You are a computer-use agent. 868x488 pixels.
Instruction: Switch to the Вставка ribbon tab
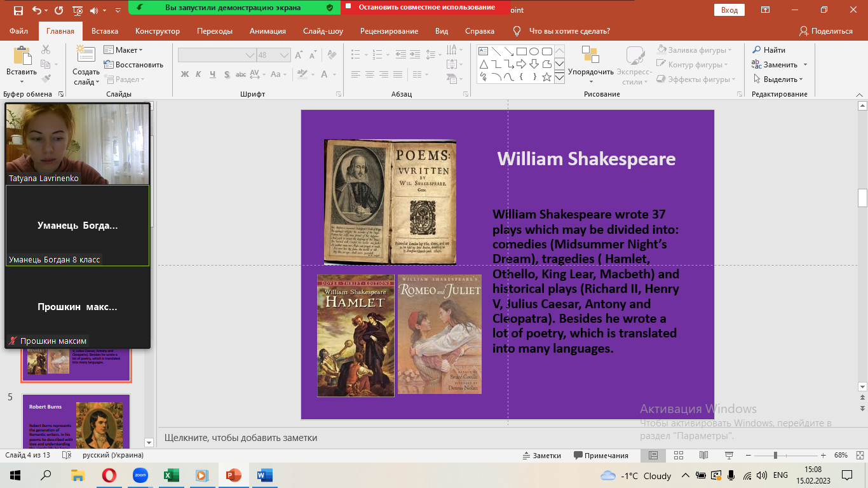105,31
